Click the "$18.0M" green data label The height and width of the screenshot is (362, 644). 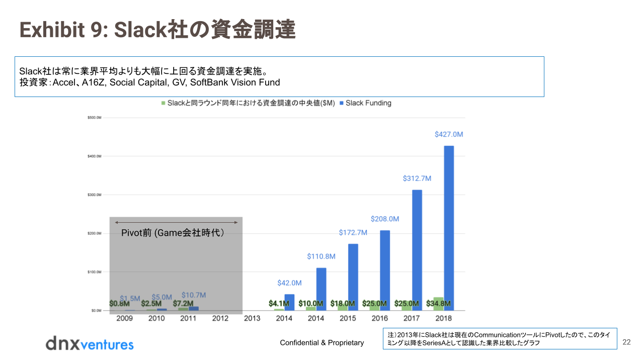343,304
